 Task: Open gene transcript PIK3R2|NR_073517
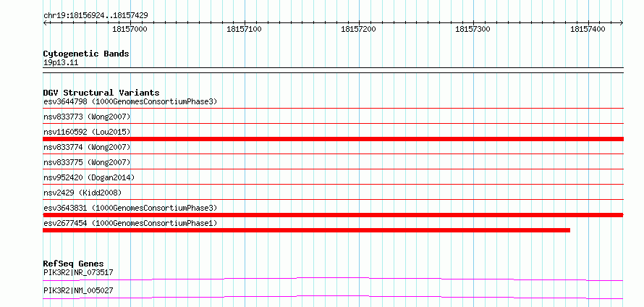coord(78,272)
